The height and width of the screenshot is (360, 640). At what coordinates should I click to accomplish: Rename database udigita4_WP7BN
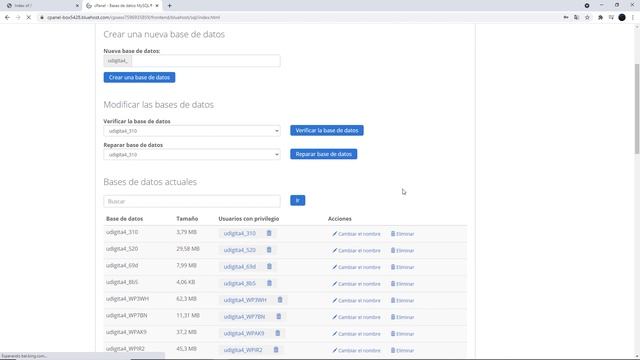[356, 317]
